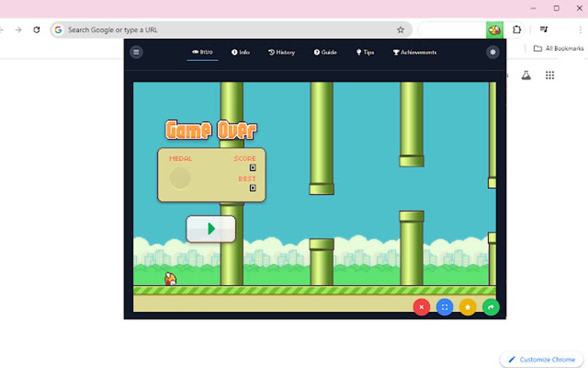Enter fullscreen using the blue fullscreen icon
Screen dimensions: 588x368
click(444, 307)
